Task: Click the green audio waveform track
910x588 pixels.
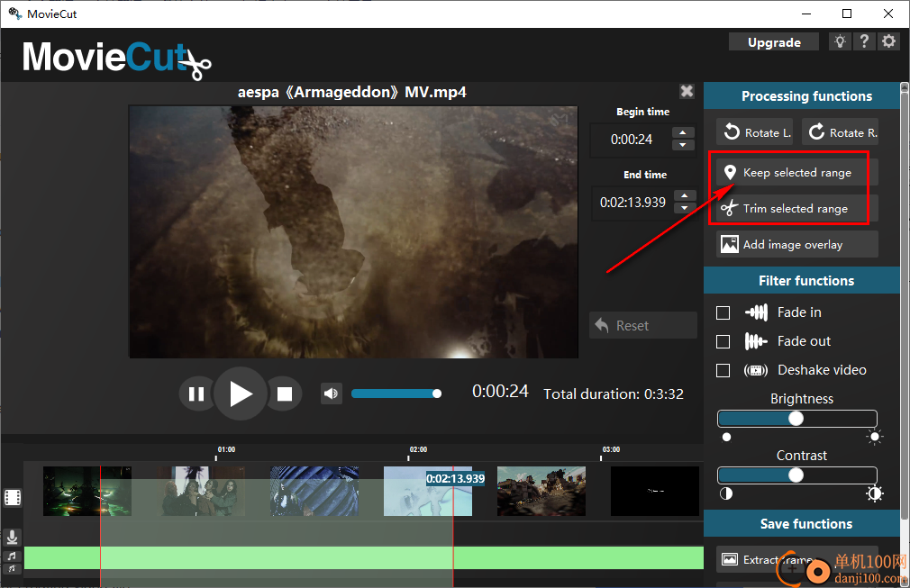Action: (364, 558)
